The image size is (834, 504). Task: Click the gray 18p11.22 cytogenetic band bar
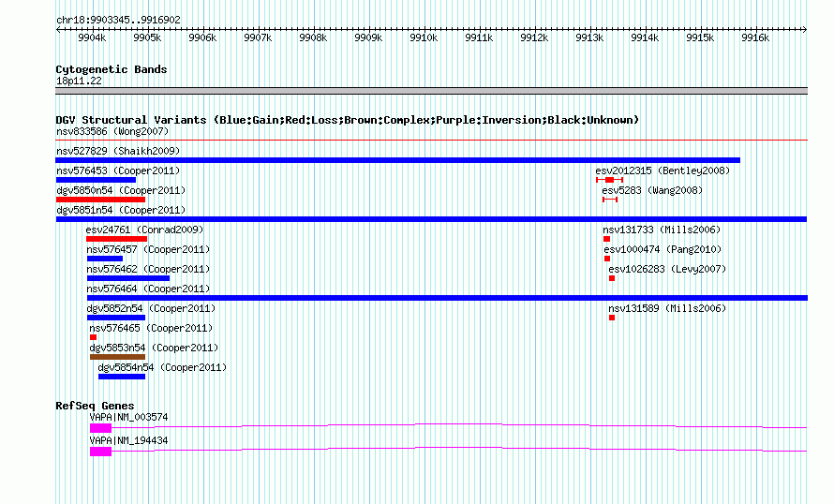point(431,91)
